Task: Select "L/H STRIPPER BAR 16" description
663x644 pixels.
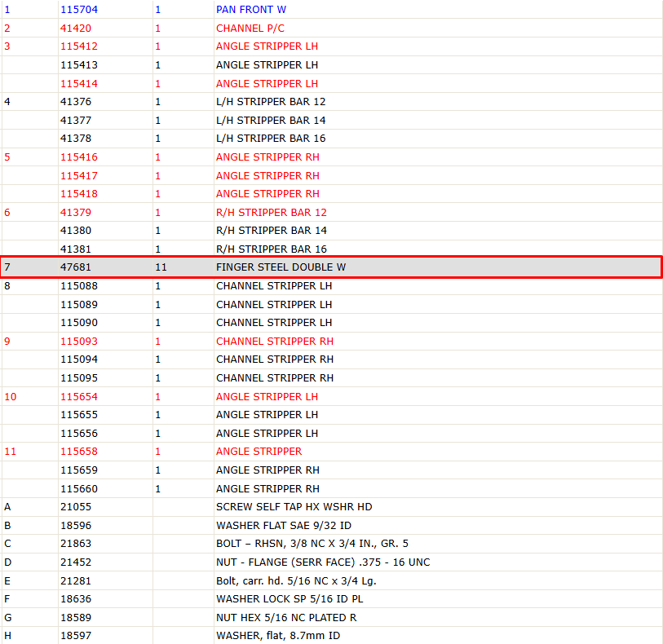Action: [271, 139]
